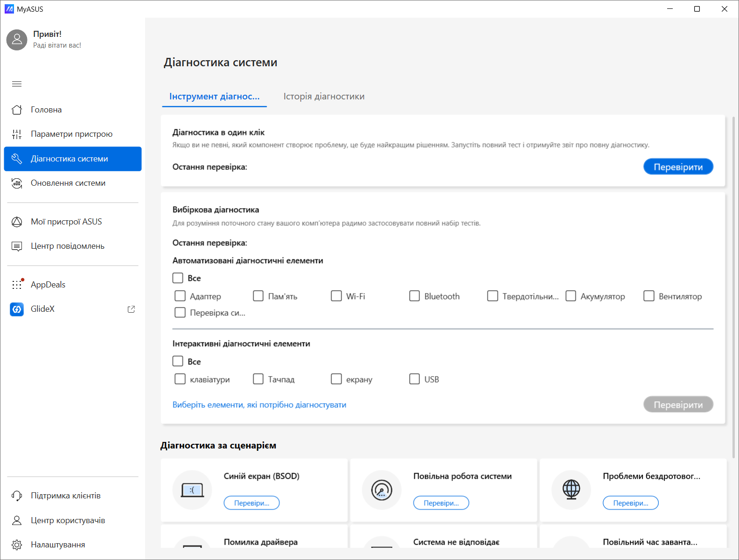Screen dimensions: 739x560
Task: Launch GlideX app icon
Action: [17, 309]
